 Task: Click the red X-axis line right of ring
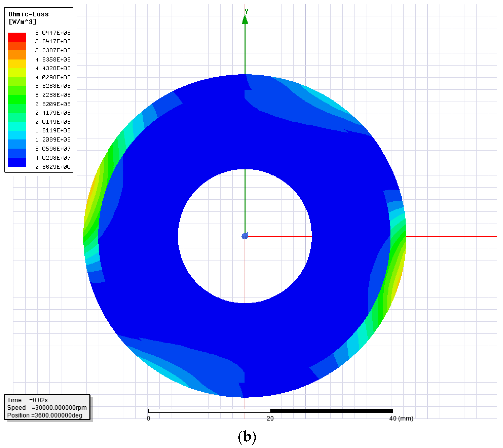451,236
